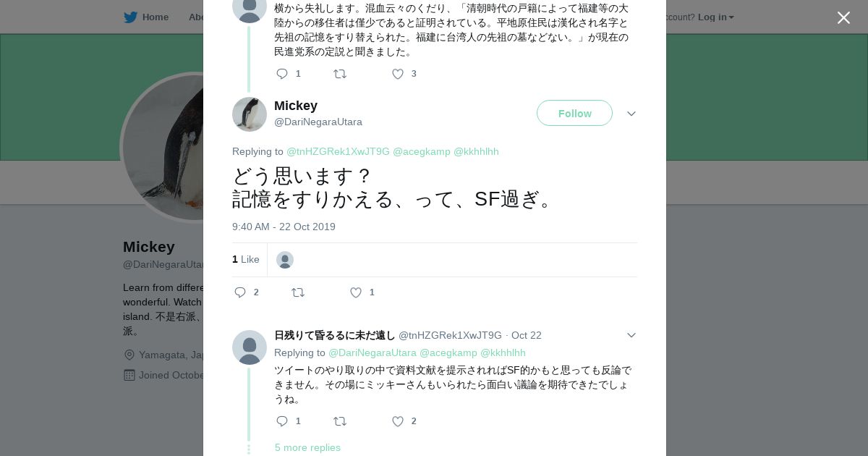View the user avatar who liked the tweet
Viewport: 868px width, 456px height.
[x=285, y=260]
